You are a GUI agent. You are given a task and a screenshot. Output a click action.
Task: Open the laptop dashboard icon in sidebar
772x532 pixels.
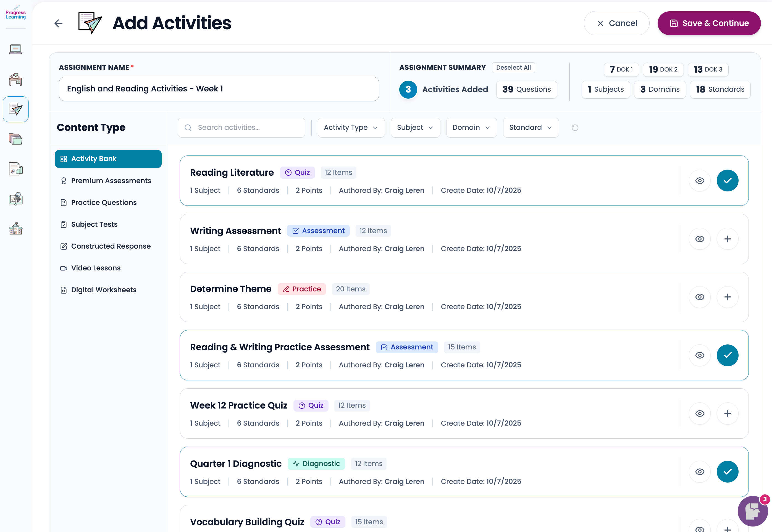pyautogui.click(x=15, y=49)
